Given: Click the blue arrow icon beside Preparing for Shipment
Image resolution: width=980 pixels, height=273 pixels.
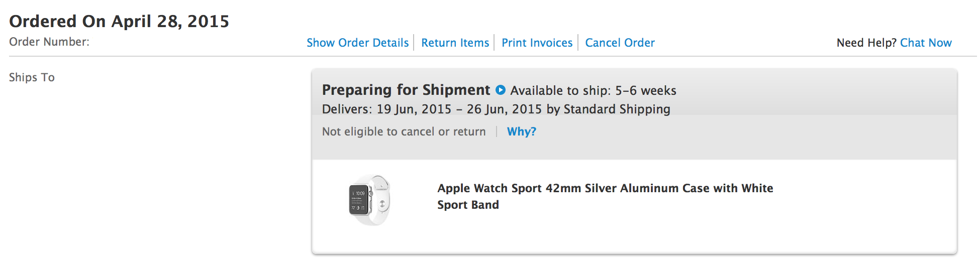Looking at the screenshot, I should coord(500,90).
